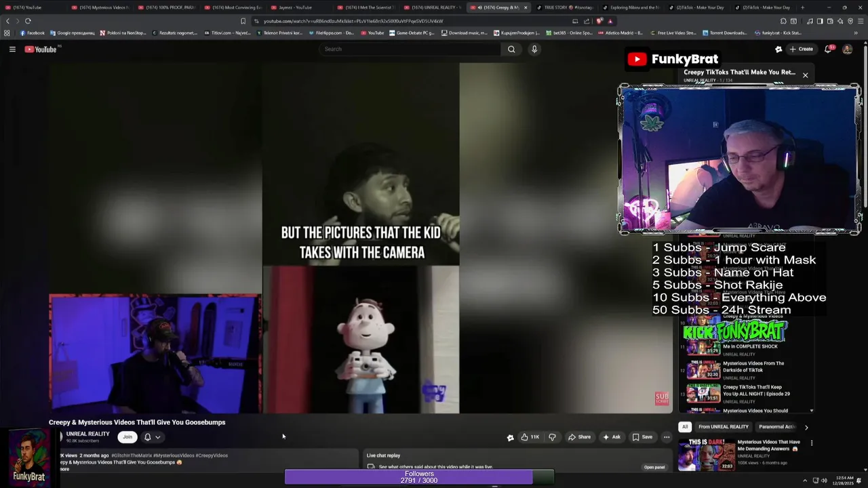The height and width of the screenshot is (488, 868).
Task: Reload the page
Action: (28, 21)
